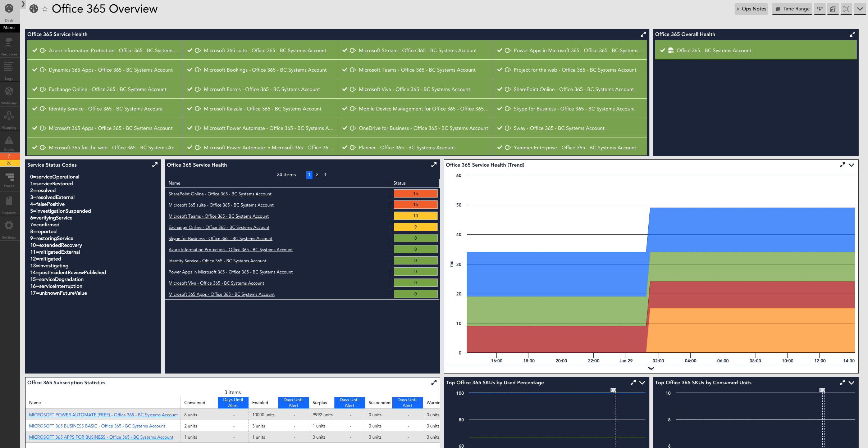This screenshot has width=868, height=448.
Task: Open the Dash section in the sidebar
Action: [x=9, y=12]
